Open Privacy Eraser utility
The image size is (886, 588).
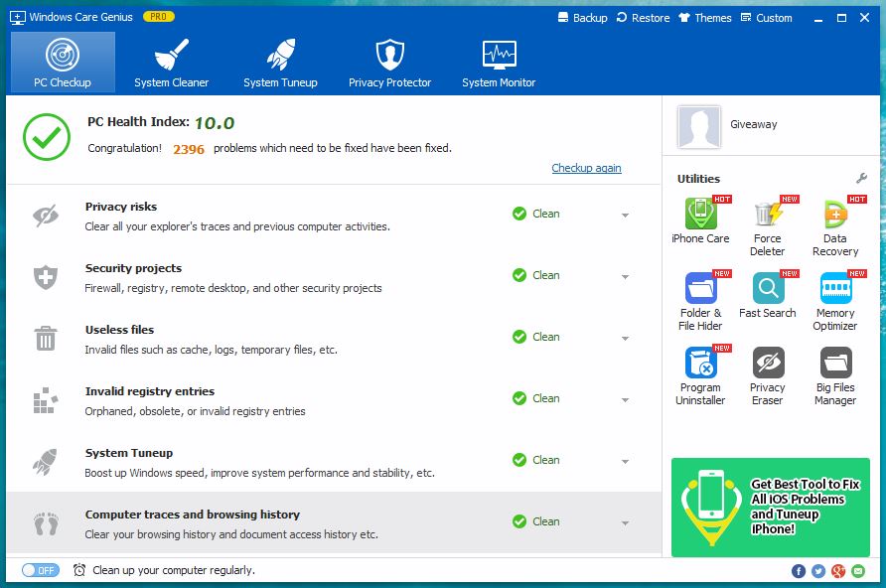(x=768, y=375)
